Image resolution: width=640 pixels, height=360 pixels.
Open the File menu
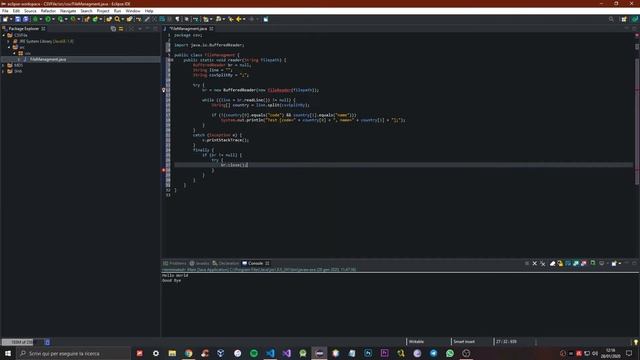coord(5,11)
